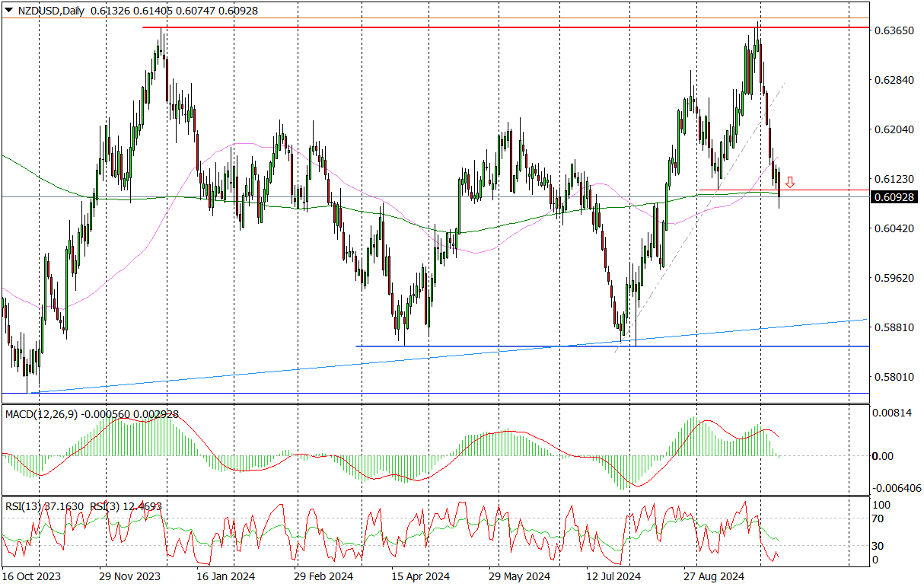Select the NZDUSD,Daily symbol title text
924x587 pixels.
pyautogui.click(x=49, y=11)
